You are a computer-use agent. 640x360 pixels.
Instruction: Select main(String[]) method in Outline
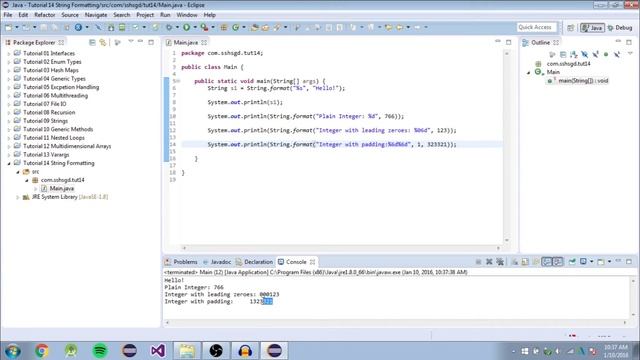pos(583,81)
